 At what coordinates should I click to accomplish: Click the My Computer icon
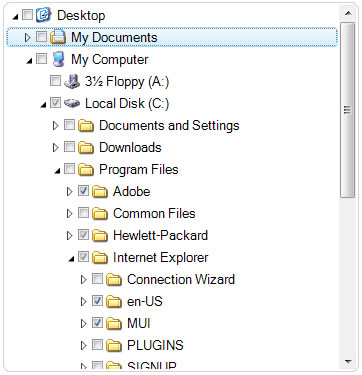(x=58, y=59)
